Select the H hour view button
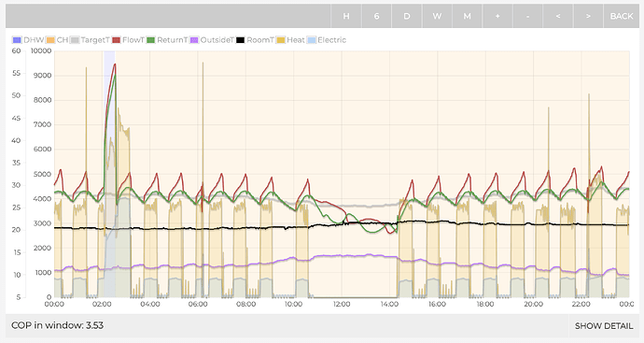Viewport: 644px width, 343px height. click(x=346, y=16)
